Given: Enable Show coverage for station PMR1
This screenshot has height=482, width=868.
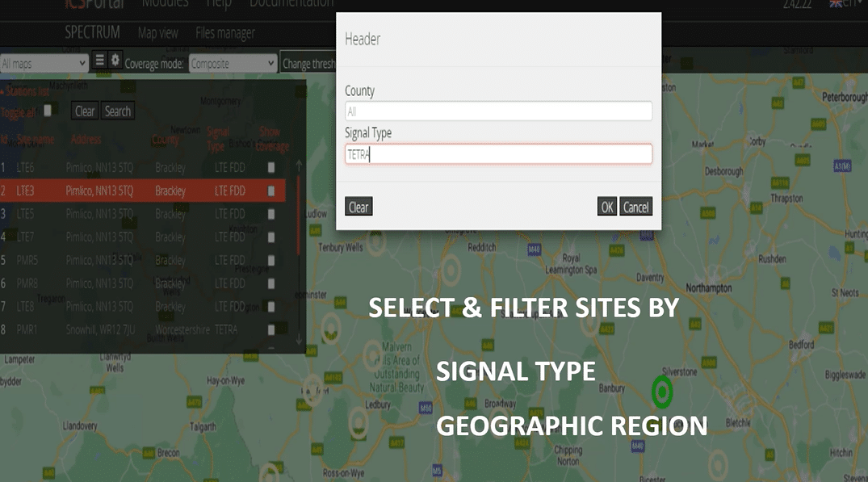Looking at the screenshot, I should click(271, 330).
